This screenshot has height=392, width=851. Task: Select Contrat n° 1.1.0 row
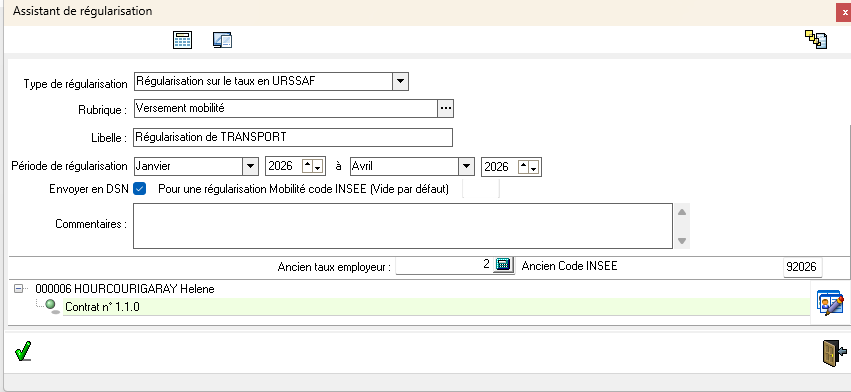436,307
